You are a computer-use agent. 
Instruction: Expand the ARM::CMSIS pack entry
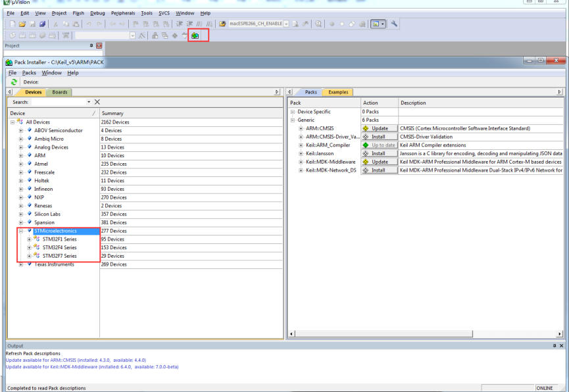coord(301,128)
